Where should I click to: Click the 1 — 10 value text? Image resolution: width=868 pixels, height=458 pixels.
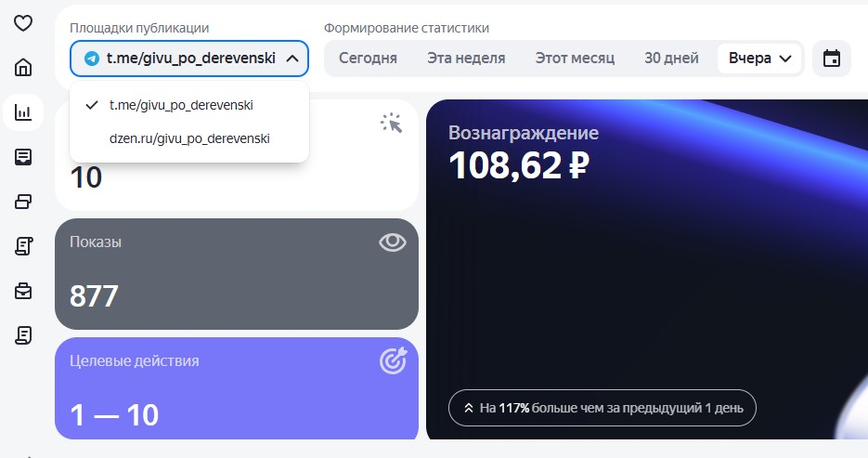point(114,415)
